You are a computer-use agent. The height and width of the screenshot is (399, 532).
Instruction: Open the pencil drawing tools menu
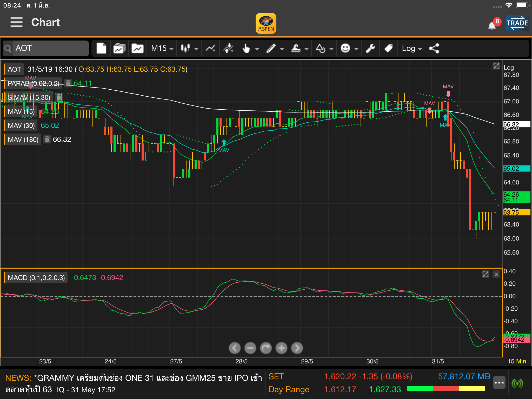[x=275, y=48]
